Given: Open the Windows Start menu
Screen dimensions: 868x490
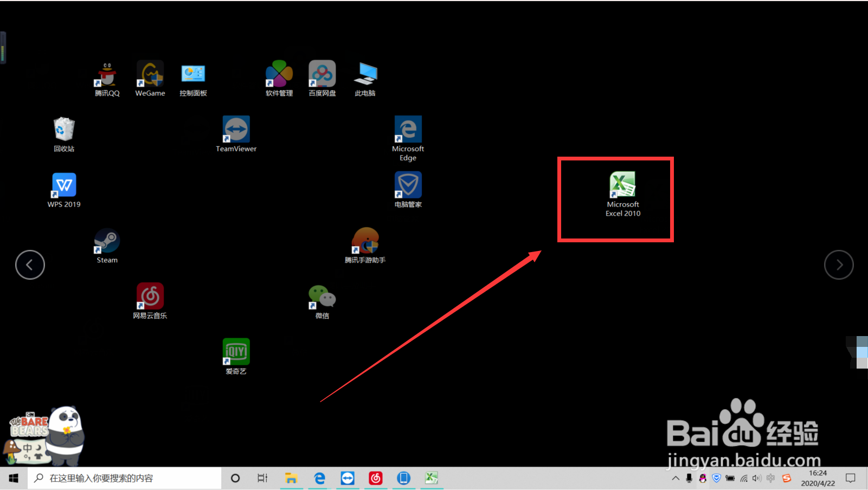Looking at the screenshot, I should pyautogui.click(x=14, y=478).
